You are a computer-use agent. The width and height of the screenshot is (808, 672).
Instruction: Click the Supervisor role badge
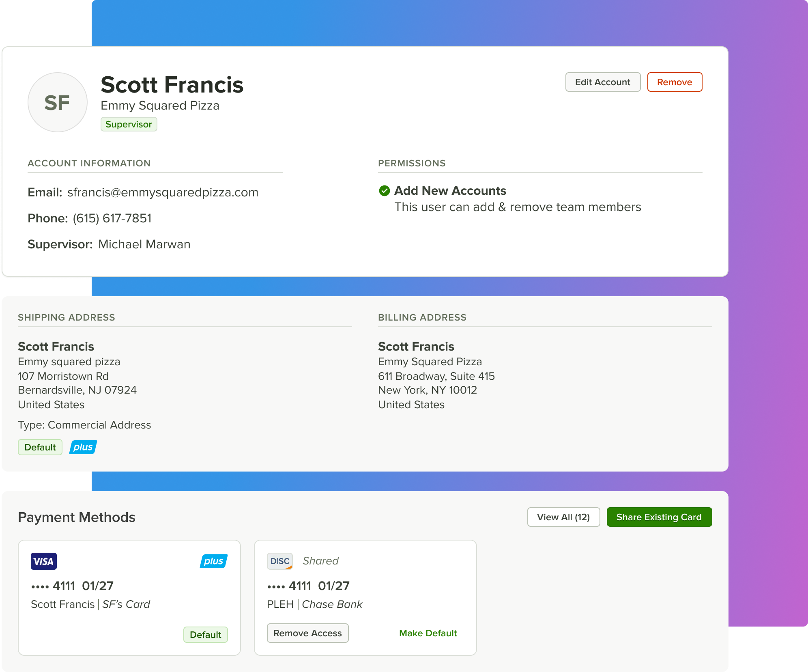pos(129,124)
